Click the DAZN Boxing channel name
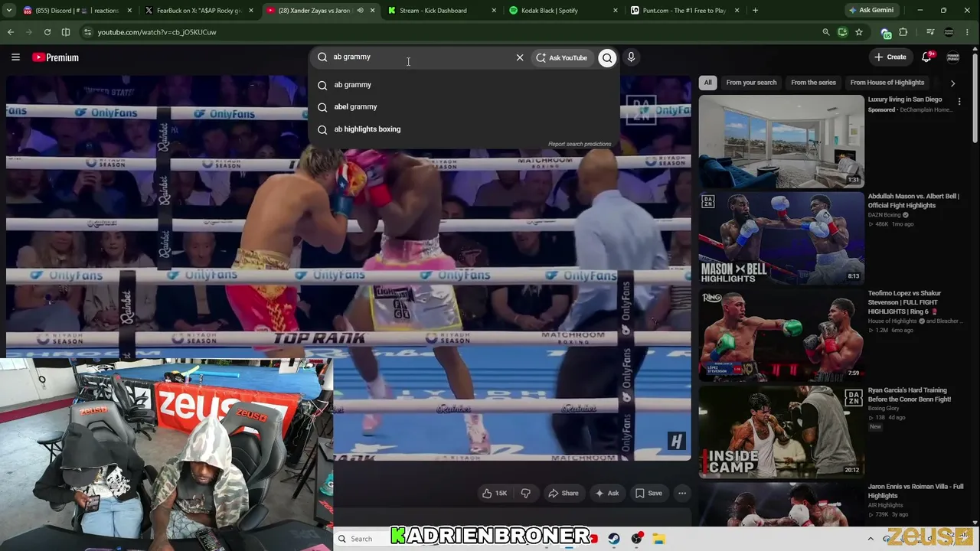Viewport: 980px width, 551px height. 884,215
